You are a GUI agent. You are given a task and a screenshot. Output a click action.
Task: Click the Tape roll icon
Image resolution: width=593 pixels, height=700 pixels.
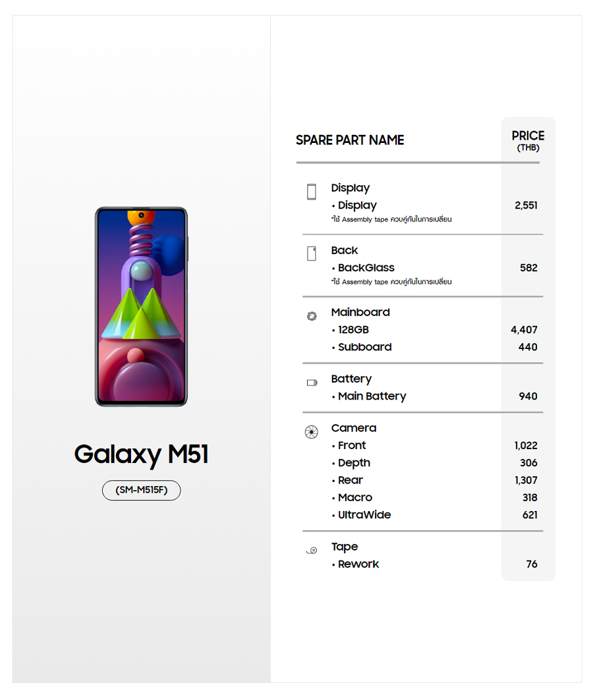coord(312,551)
